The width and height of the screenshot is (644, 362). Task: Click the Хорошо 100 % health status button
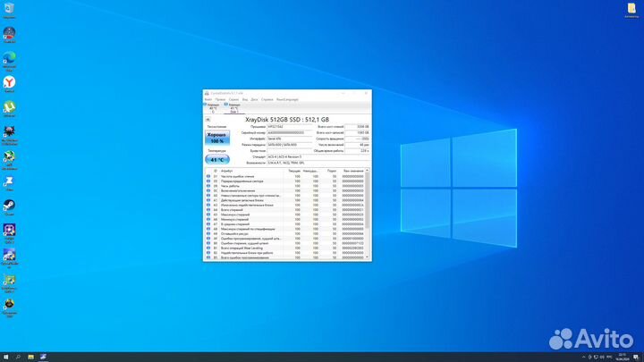pyautogui.click(x=217, y=139)
